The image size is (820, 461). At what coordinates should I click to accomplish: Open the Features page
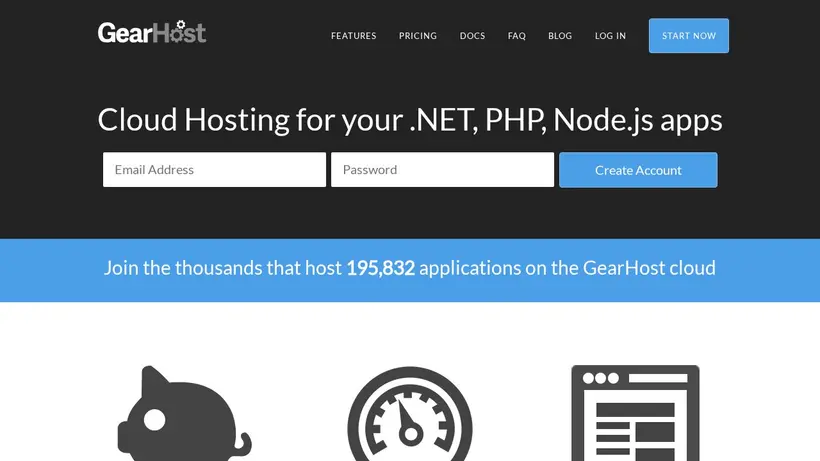pos(354,36)
